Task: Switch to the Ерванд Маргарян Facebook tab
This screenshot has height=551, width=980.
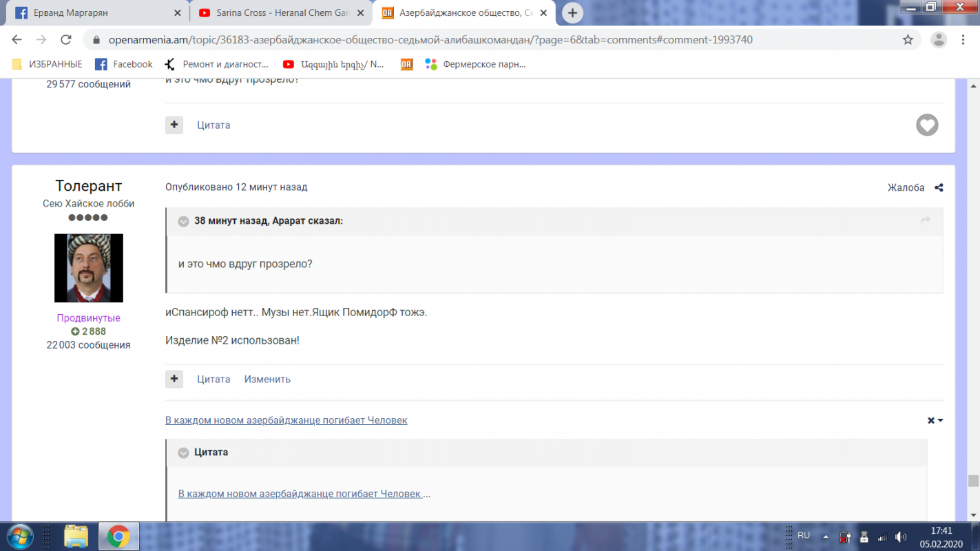Action: click(96, 12)
